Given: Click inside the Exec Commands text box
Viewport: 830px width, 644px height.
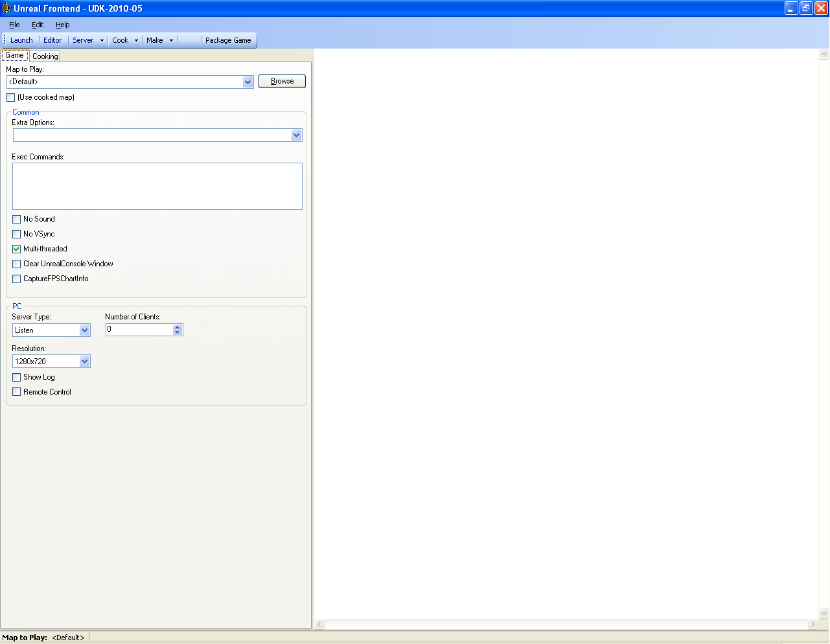Looking at the screenshot, I should [x=157, y=186].
